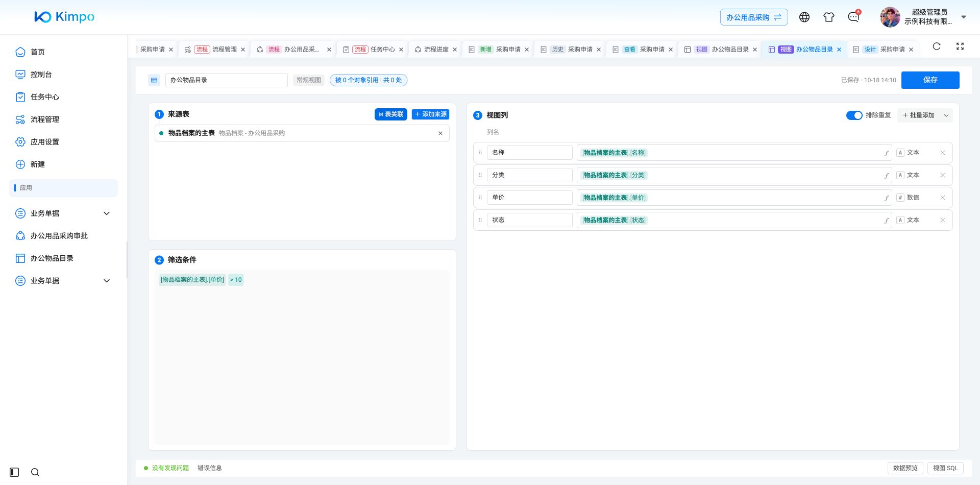The height and width of the screenshot is (485, 980).
Task: Change 名称 column type 文本
Action: click(x=909, y=153)
